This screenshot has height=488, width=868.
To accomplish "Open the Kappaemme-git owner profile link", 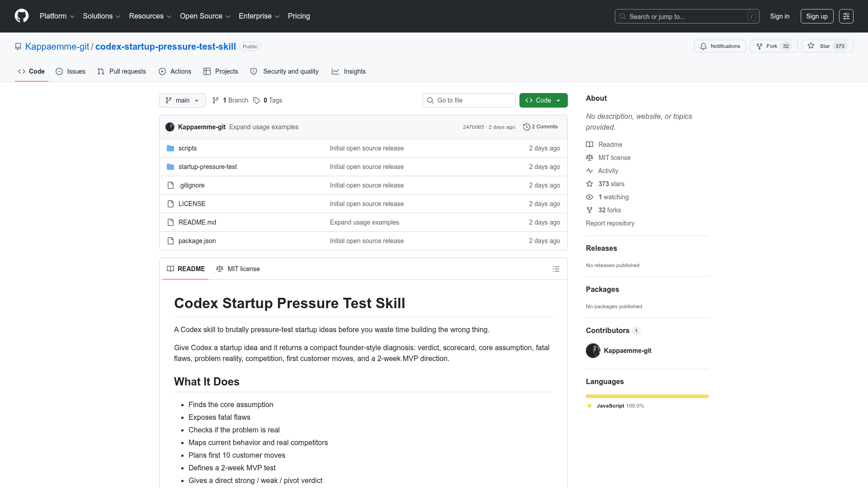I will point(57,47).
